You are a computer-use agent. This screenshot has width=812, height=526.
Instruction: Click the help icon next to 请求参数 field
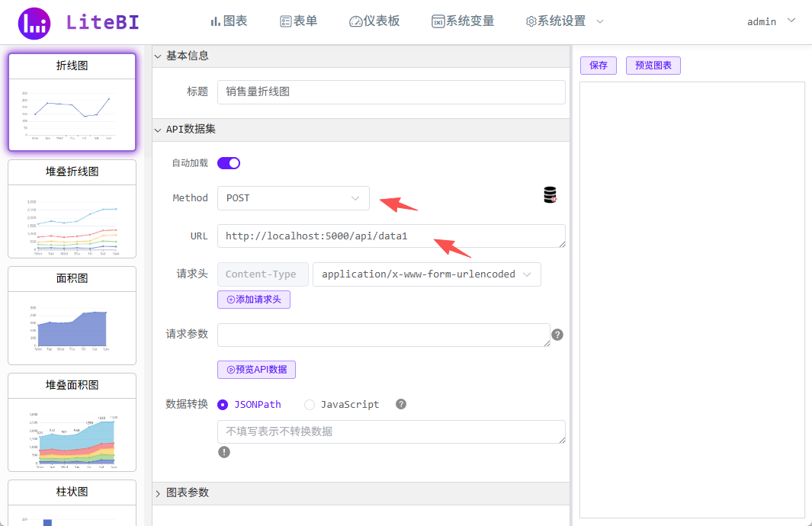557,335
